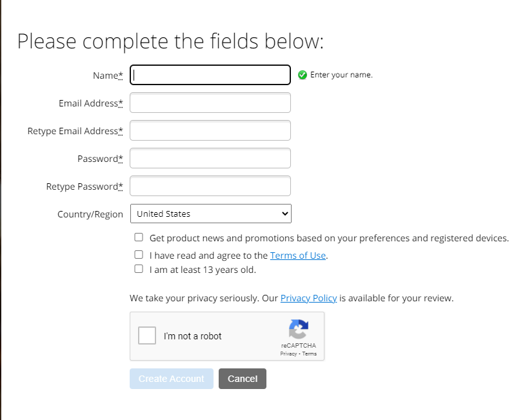Click the reCAPTCHA logo icon
Image resolution: width=518 pixels, height=420 pixels.
pyautogui.click(x=299, y=329)
